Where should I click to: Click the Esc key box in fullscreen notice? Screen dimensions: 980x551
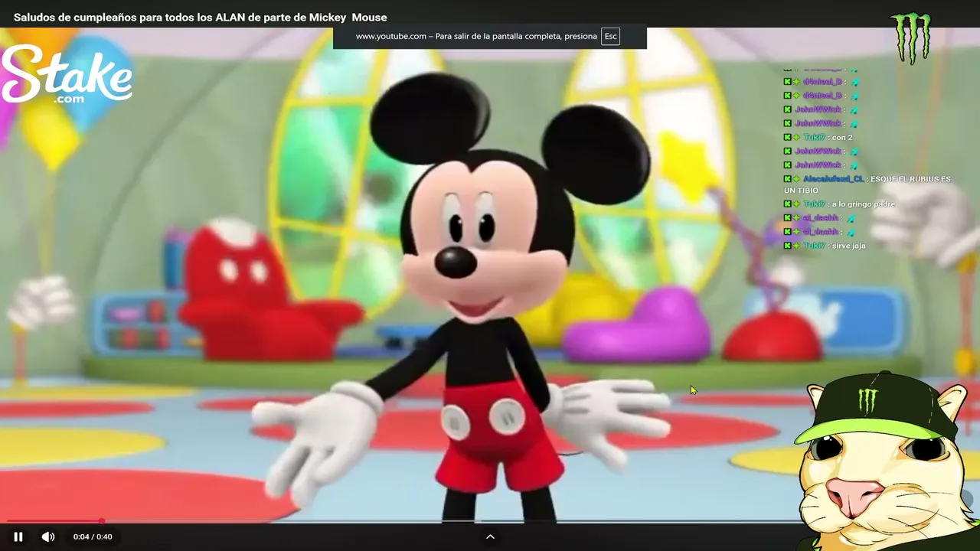610,37
